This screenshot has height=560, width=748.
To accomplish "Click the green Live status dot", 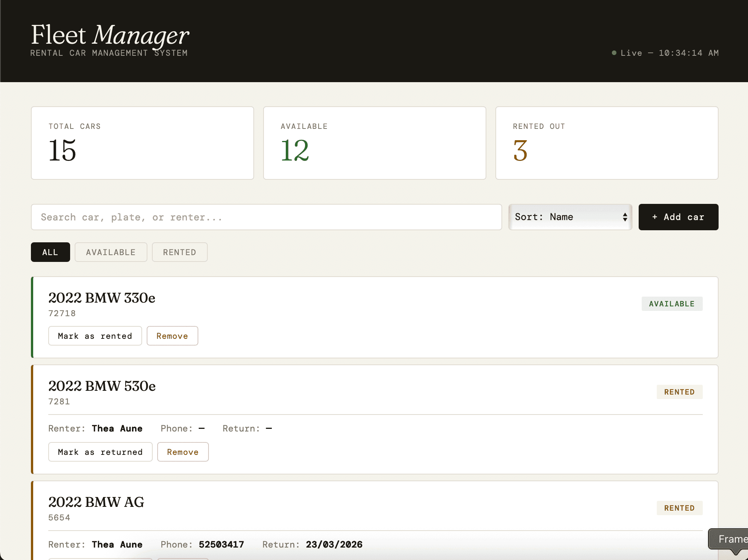I will 614,53.
